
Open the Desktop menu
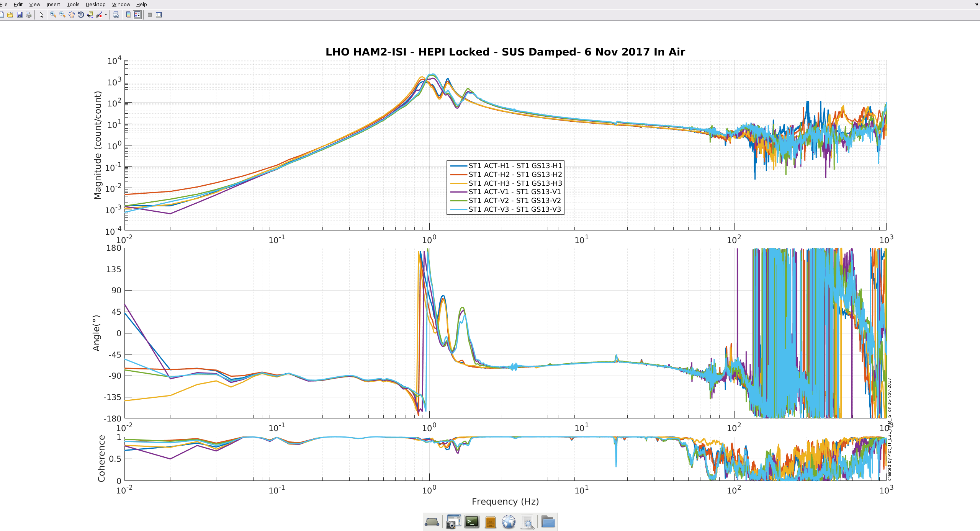pyautogui.click(x=95, y=4)
